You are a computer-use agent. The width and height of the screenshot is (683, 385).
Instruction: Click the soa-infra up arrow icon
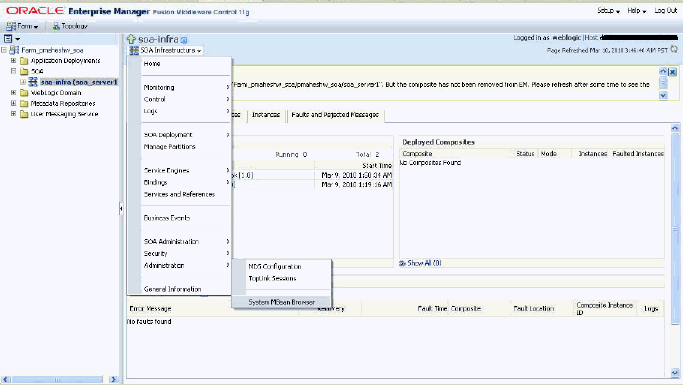131,39
